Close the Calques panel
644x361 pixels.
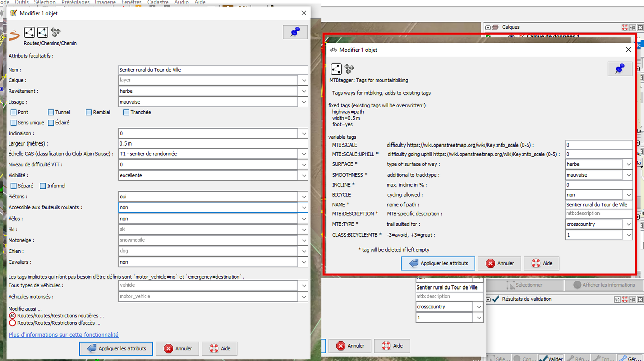(x=640, y=27)
